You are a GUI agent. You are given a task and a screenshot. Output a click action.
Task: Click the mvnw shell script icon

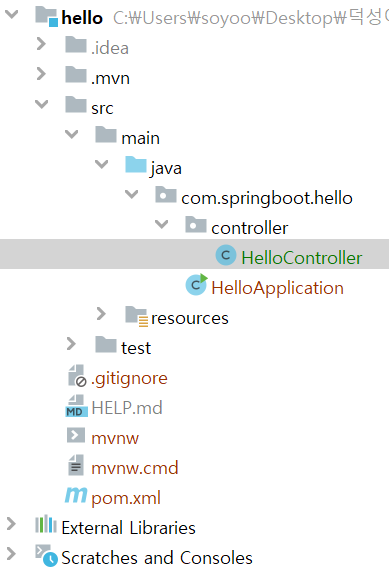pos(76,435)
